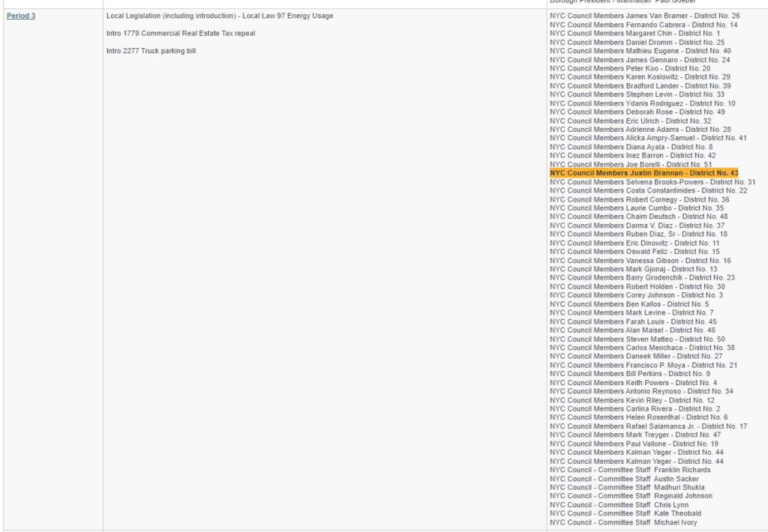Click the Peter Koo District 20 entry
768x532 pixels.
pyautogui.click(x=630, y=68)
